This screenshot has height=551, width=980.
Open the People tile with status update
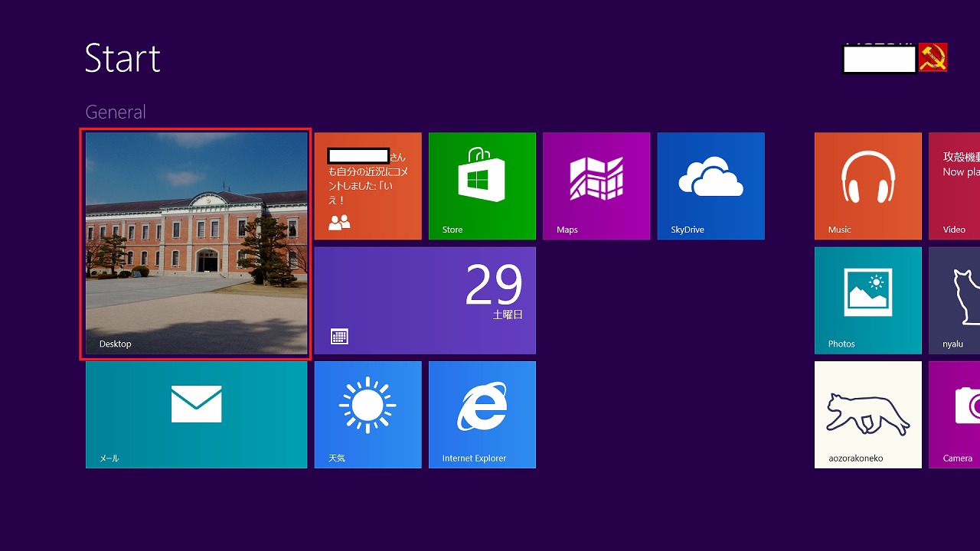pyautogui.click(x=367, y=186)
